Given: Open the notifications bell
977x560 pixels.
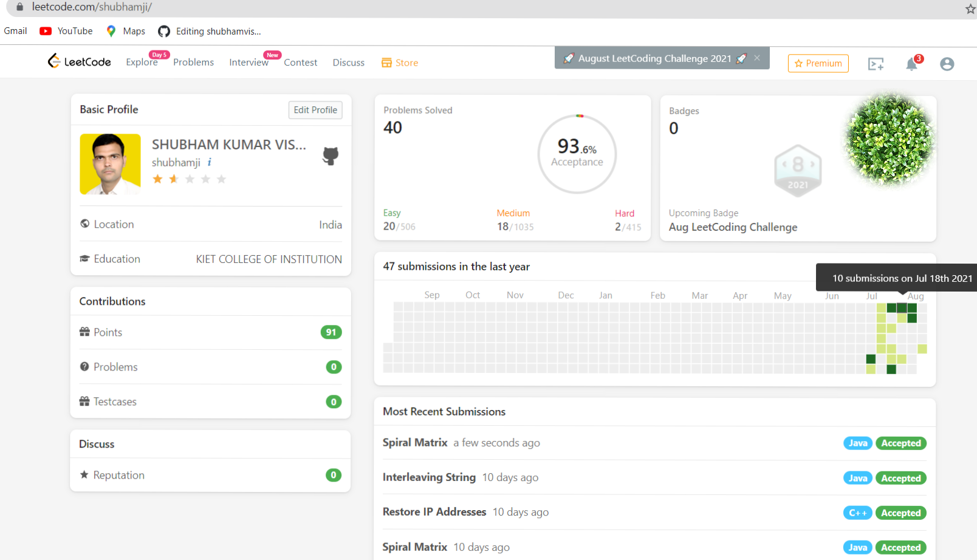Looking at the screenshot, I should [912, 64].
